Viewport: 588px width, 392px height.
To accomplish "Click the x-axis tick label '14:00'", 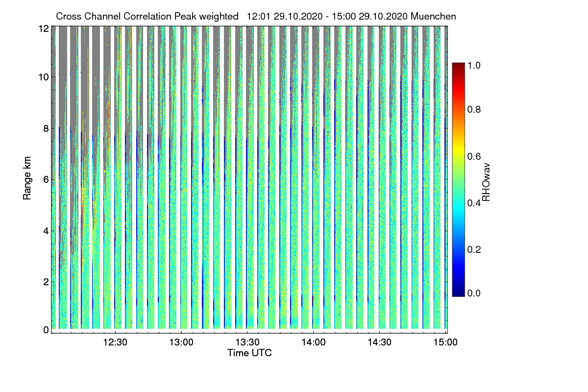I will [x=314, y=343].
